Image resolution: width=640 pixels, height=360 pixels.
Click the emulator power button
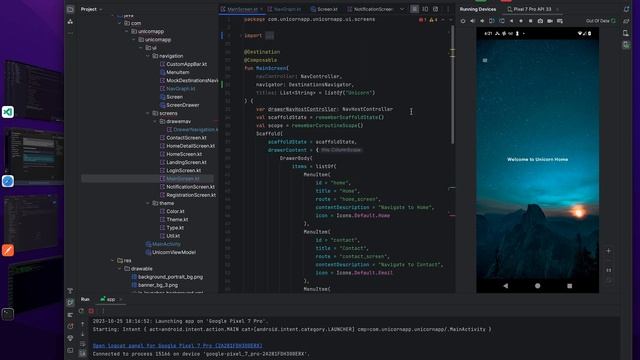pyautogui.click(x=463, y=21)
